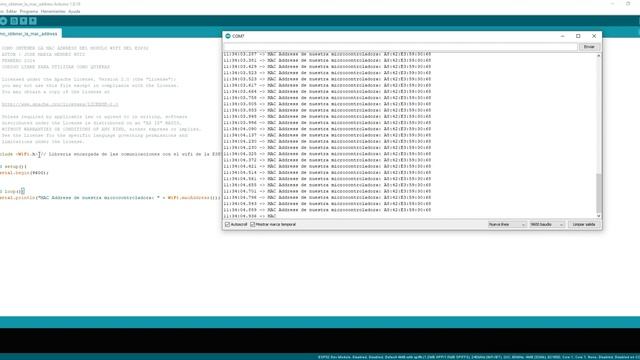This screenshot has width=640, height=360.
Task: Click the serial monitor vertical scrollbar thumb
Action: click(x=599, y=193)
